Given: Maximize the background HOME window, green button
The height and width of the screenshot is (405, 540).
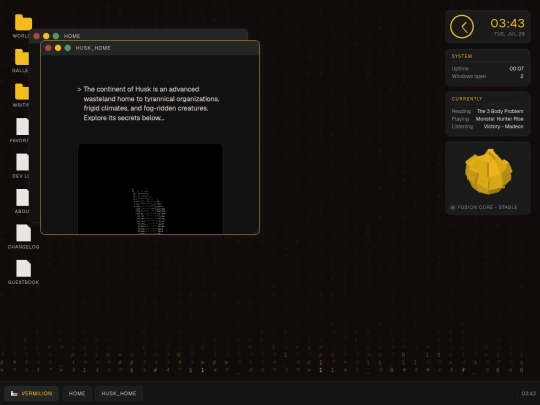Looking at the screenshot, I should [56, 36].
